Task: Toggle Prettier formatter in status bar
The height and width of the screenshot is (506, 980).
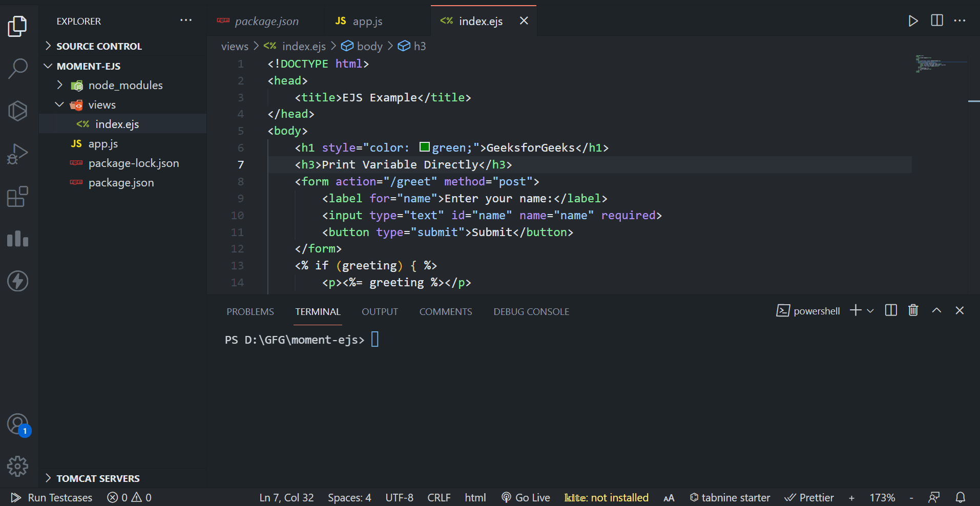Action: pos(809,497)
